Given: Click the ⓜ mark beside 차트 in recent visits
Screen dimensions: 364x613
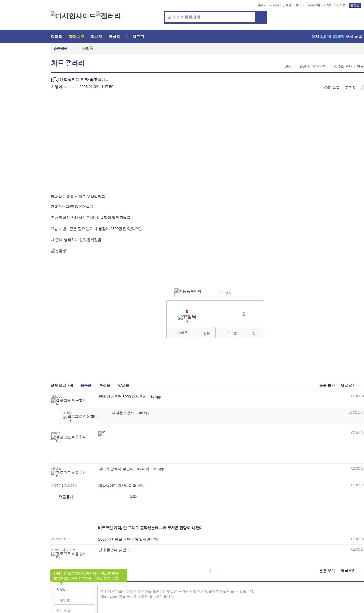Looking at the screenshot, I should pyautogui.click(x=92, y=48).
